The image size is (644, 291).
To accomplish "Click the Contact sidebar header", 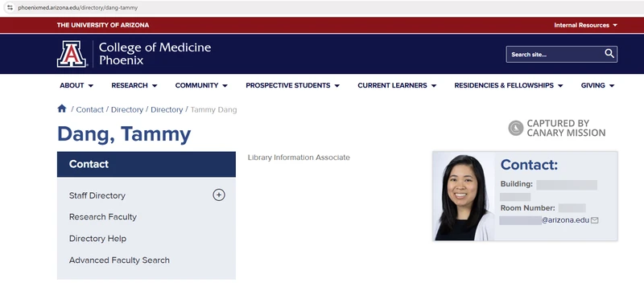I will point(147,164).
